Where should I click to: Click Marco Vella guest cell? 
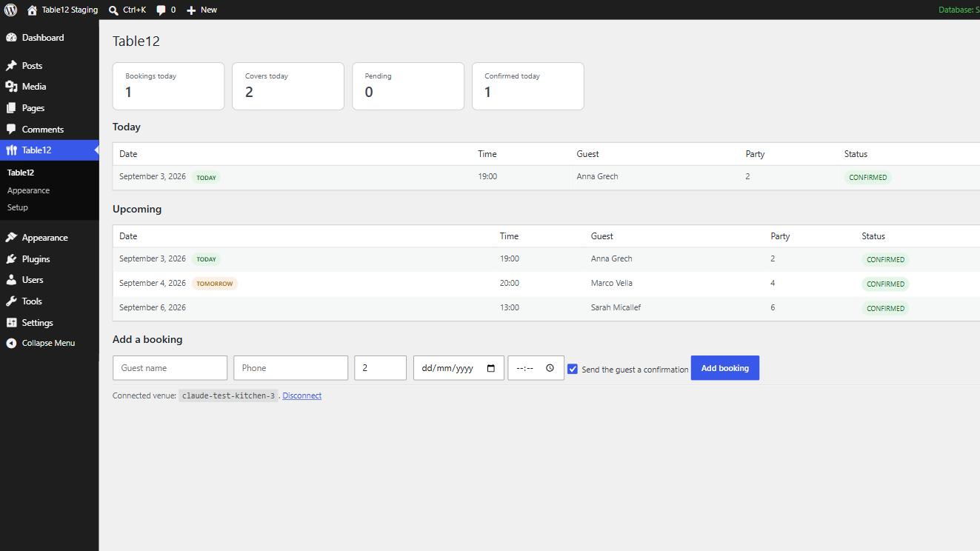(x=611, y=283)
